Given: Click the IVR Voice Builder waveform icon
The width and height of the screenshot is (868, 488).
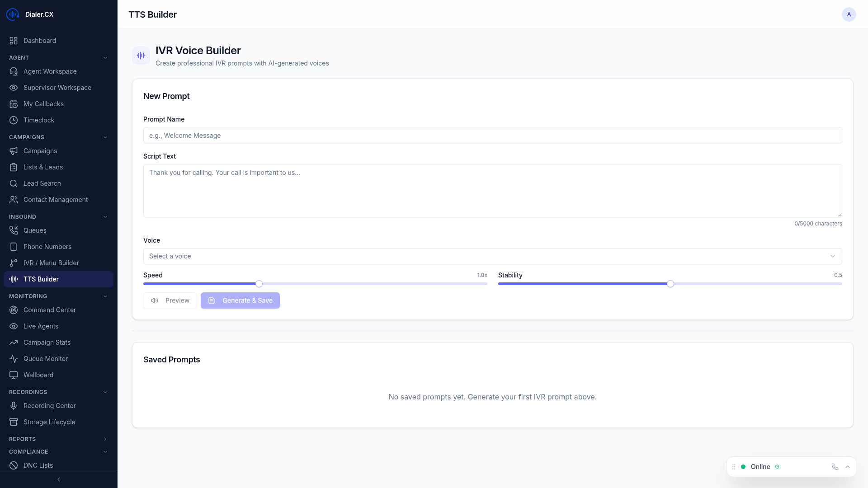Looking at the screenshot, I should tap(141, 55).
